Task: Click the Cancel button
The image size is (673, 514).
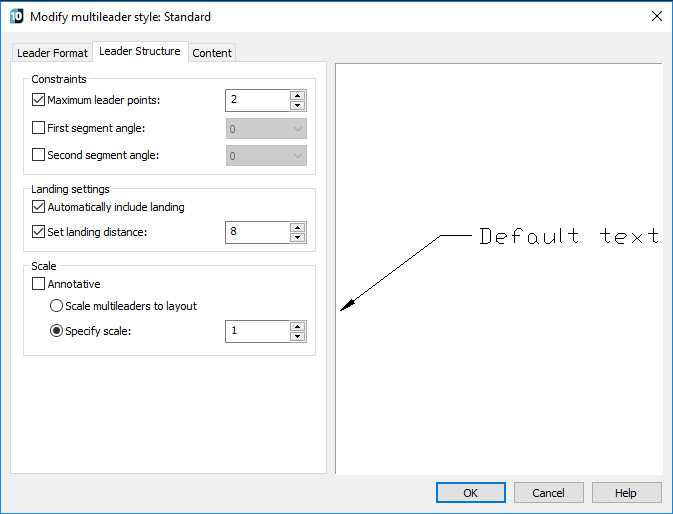Action: click(x=549, y=493)
